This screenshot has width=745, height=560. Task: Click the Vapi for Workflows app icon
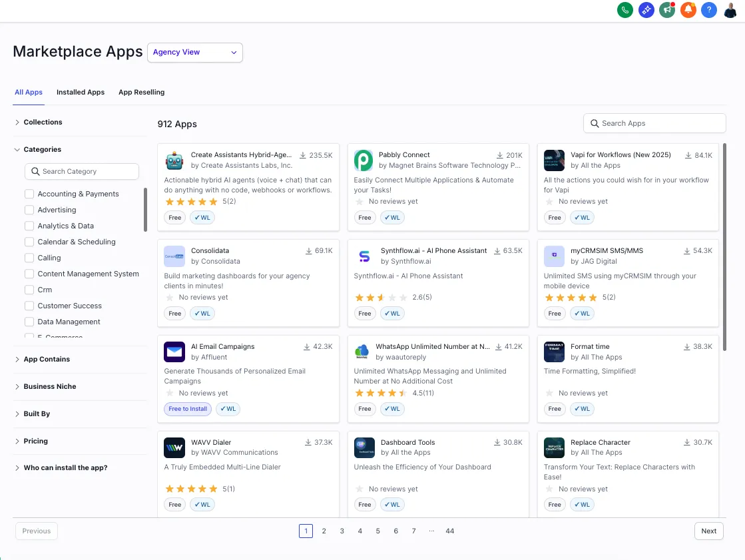(554, 160)
